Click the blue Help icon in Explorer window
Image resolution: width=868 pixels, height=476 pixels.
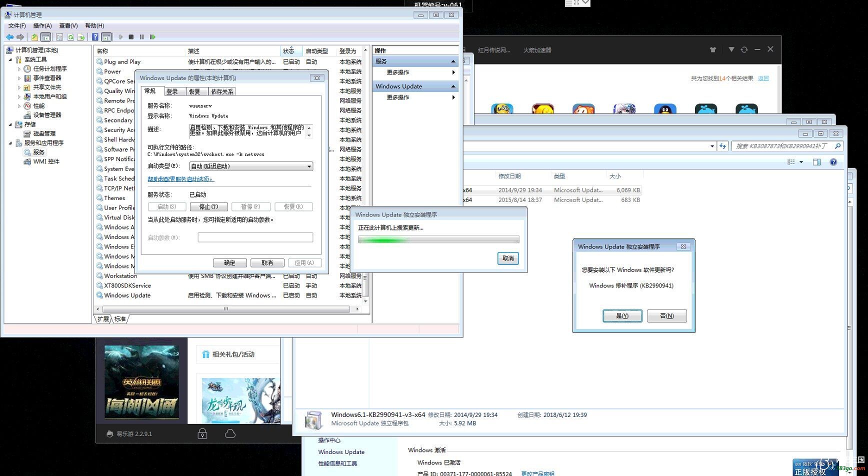tap(833, 162)
